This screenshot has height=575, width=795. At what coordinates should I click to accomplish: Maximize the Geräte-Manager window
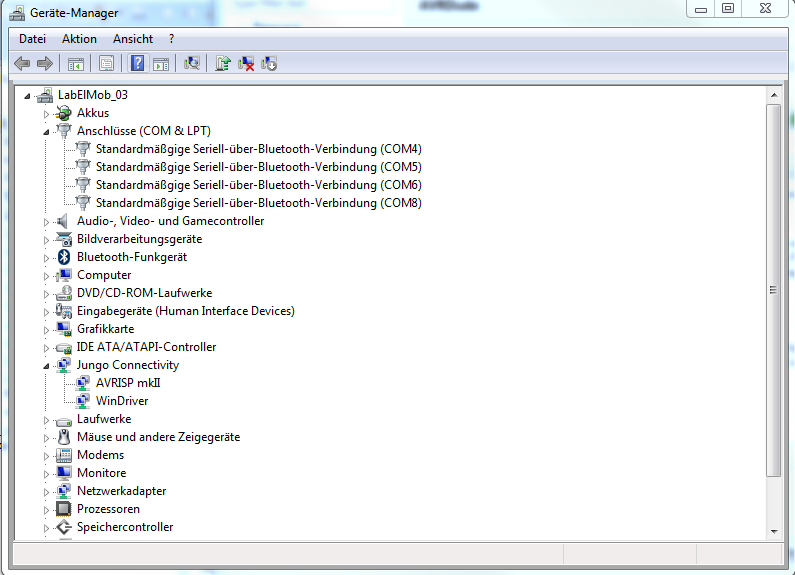pos(728,8)
